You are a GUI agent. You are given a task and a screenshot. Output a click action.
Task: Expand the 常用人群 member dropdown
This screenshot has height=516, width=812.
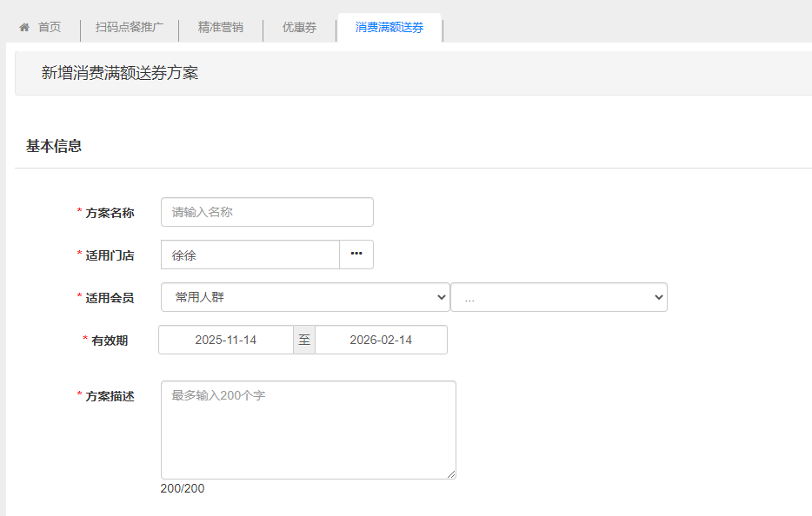(x=304, y=297)
